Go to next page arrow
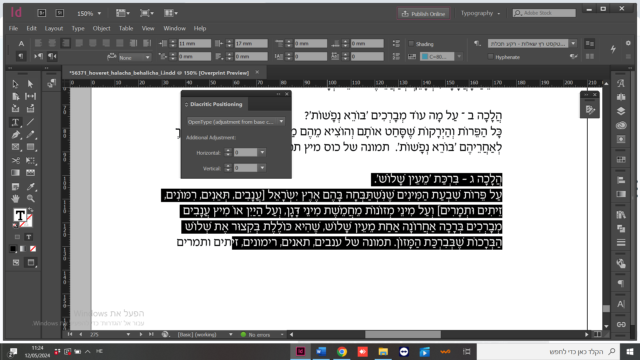Image resolution: width=640 pixels, height=360 pixels. [x=141, y=334]
